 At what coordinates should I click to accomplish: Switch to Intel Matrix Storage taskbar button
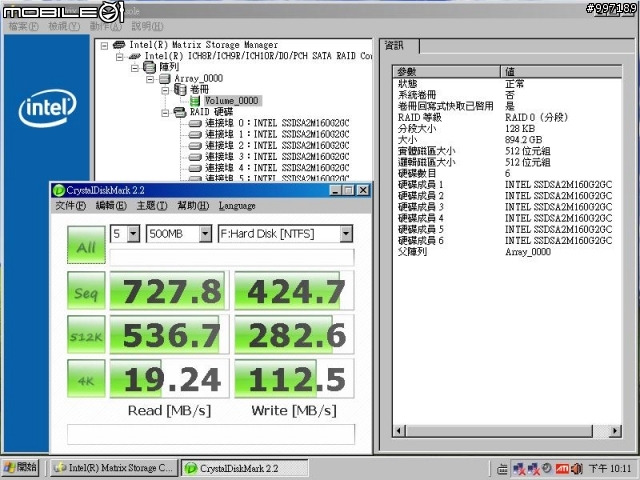point(114,468)
